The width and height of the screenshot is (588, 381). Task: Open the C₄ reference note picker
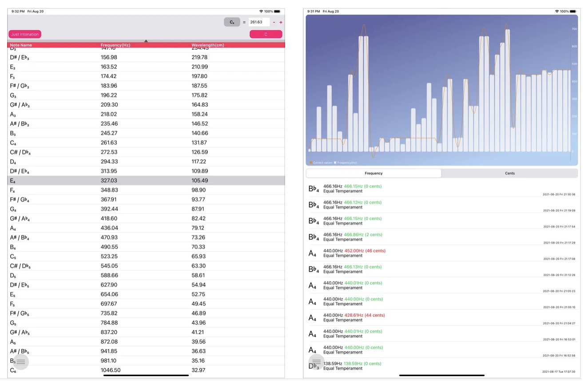pyautogui.click(x=232, y=22)
